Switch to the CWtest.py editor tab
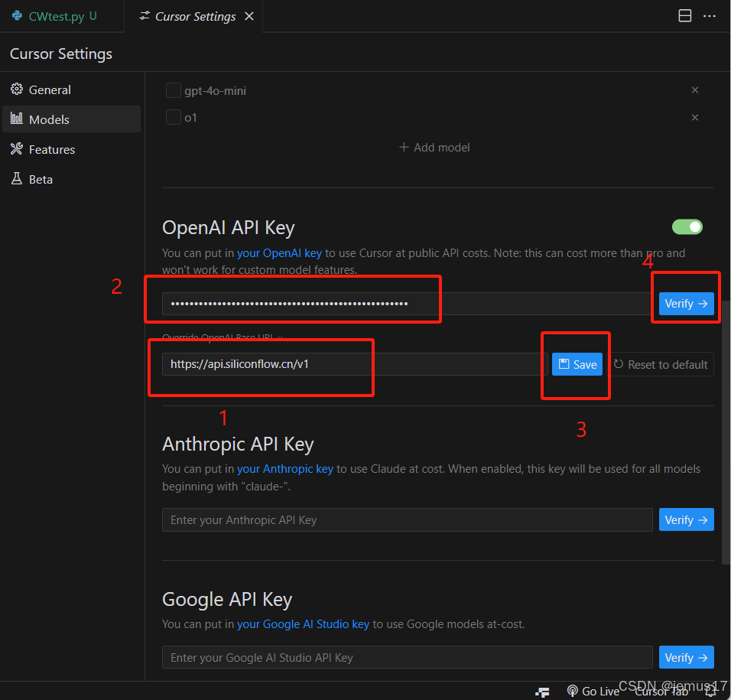 (61, 16)
